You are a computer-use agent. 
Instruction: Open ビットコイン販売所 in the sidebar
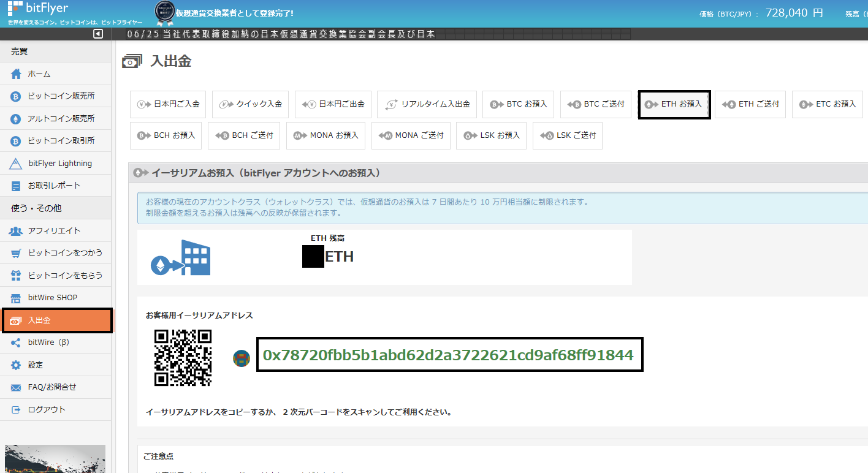[x=56, y=96]
